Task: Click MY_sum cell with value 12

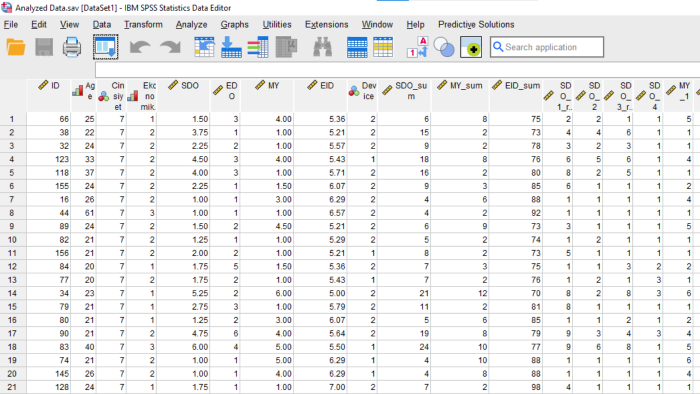Action: [x=460, y=293]
